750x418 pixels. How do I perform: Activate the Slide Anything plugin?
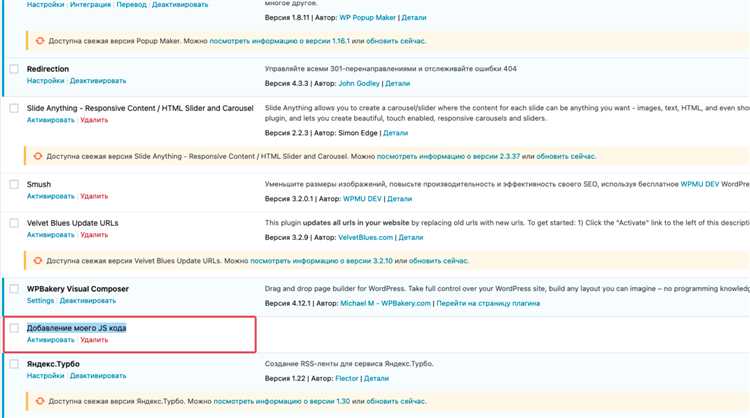(51, 120)
